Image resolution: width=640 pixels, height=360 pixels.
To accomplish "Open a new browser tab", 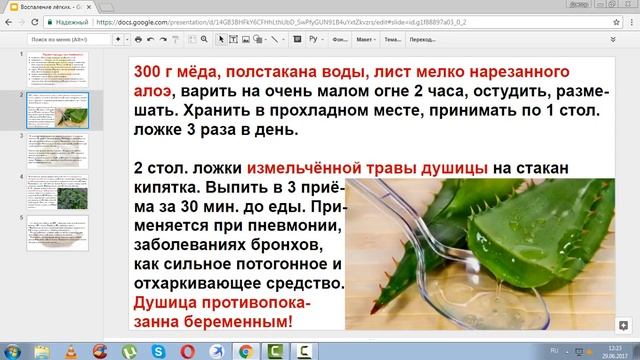I will [x=107, y=7].
